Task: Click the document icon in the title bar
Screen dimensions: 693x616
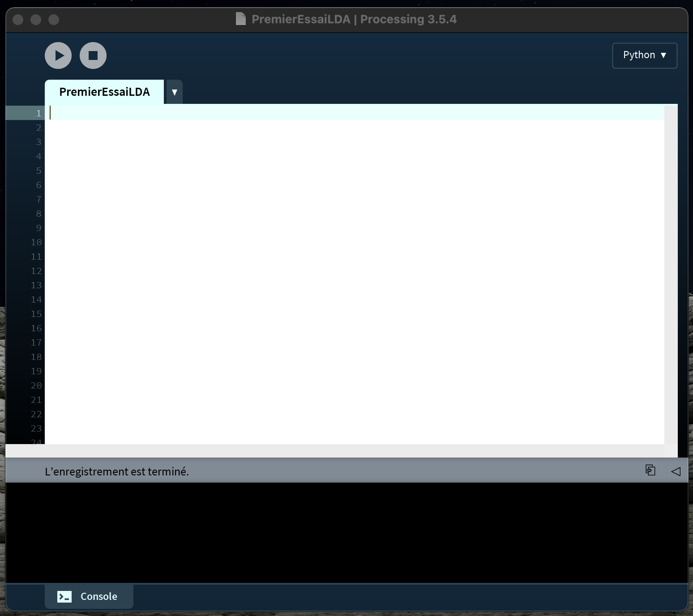Action: pyautogui.click(x=241, y=19)
